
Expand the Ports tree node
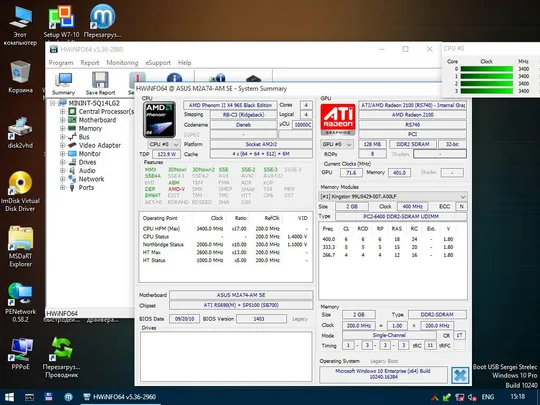(x=63, y=187)
